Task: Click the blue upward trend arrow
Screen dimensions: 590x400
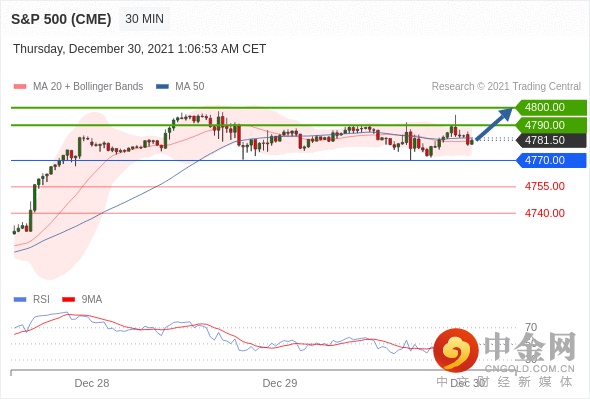Action: [494, 124]
